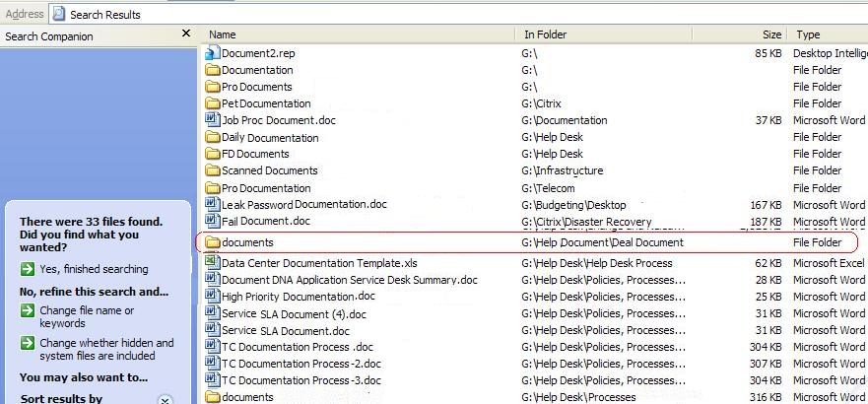Screen dimensions: 868x404
Task: Sort results by Name column header
Action: tap(223, 34)
